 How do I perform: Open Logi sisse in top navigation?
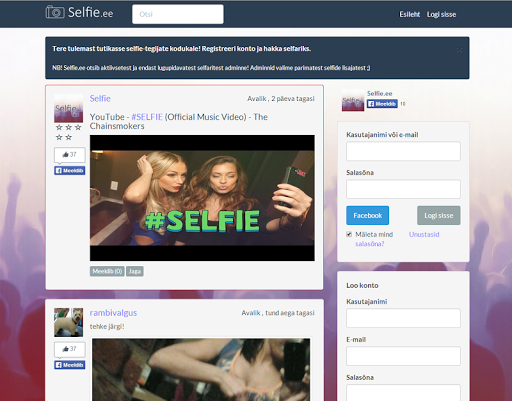[441, 14]
